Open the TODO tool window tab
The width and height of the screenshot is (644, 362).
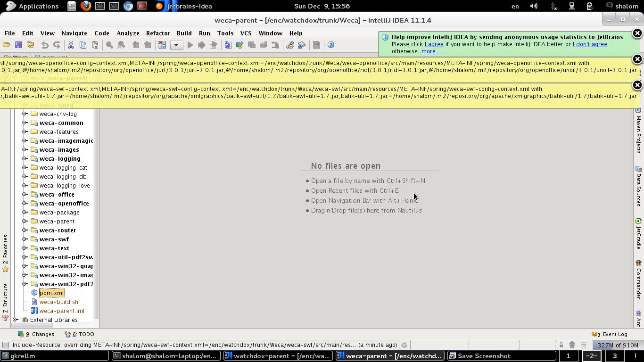coord(79,334)
